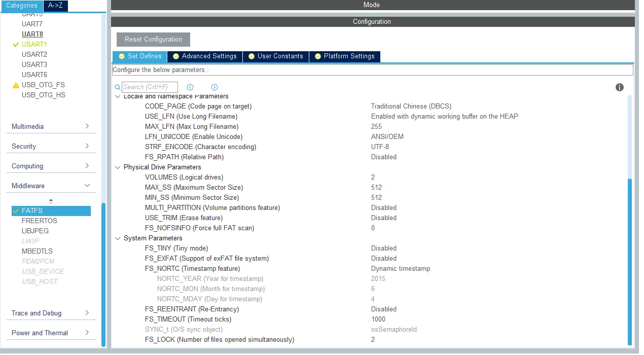Screen dimensions: 644x355
Task: Edit MAX_SS maximum sector size value
Action: pyautogui.click(x=376, y=187)
